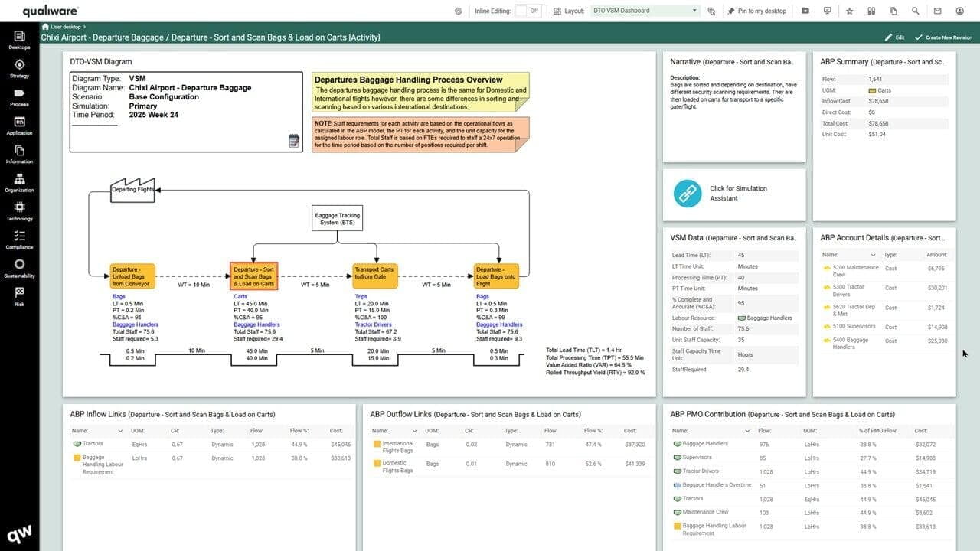
Task: Click Pin to my desktop
Action: [756, 11]
